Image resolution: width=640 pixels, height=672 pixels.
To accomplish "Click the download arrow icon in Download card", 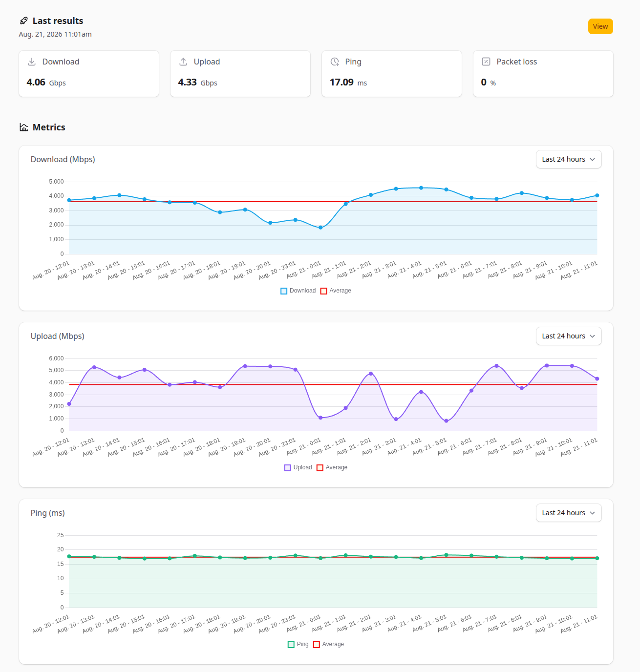I will coord(32,62).
